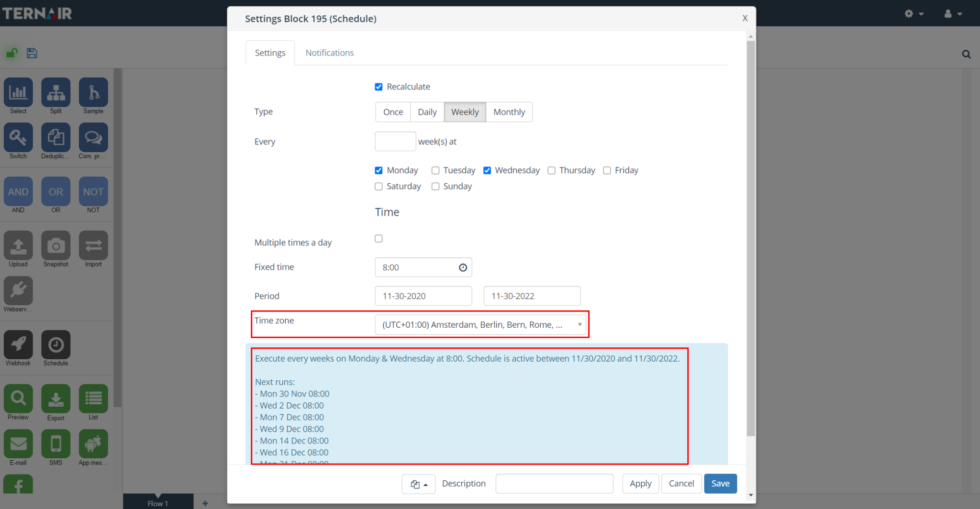The image size is (980, 509).
Task: Uncheck the Recalculate checkbox
Action: (379, 87)
